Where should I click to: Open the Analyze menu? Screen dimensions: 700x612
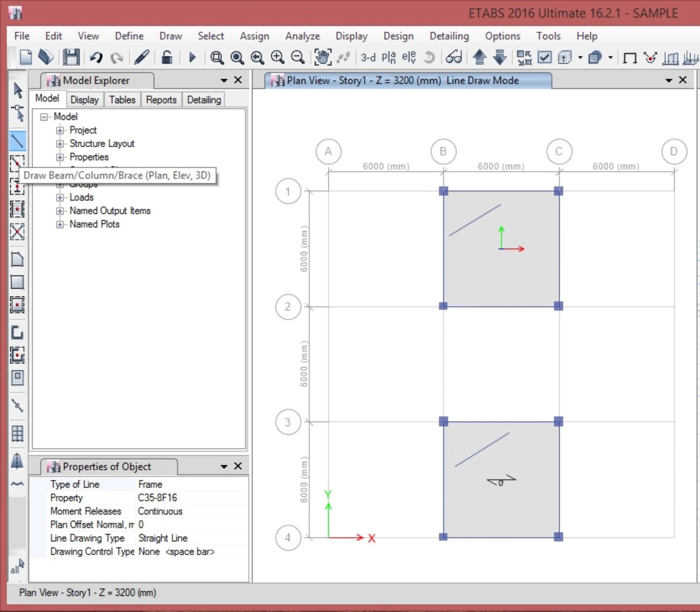click(x=302, y=36)
